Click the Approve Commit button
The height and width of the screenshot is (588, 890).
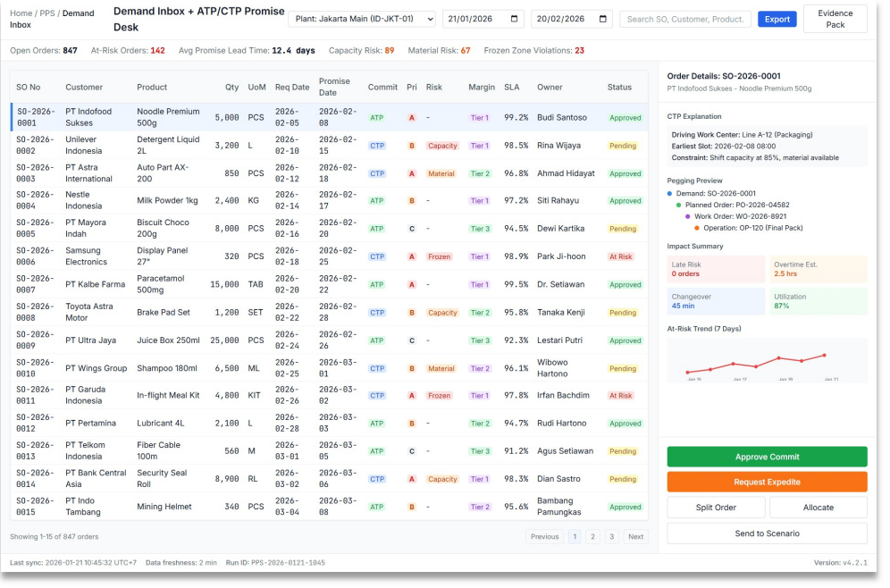click(x=767, y=457)
